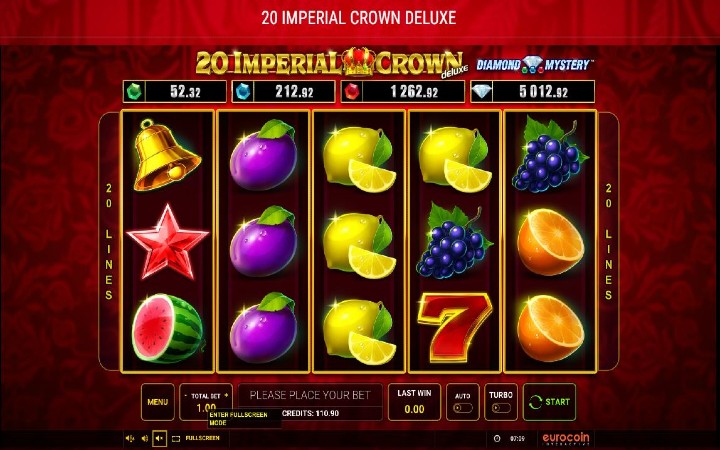
Task: Open the Eurocoin Interactive logo
Action: (566, 439)
